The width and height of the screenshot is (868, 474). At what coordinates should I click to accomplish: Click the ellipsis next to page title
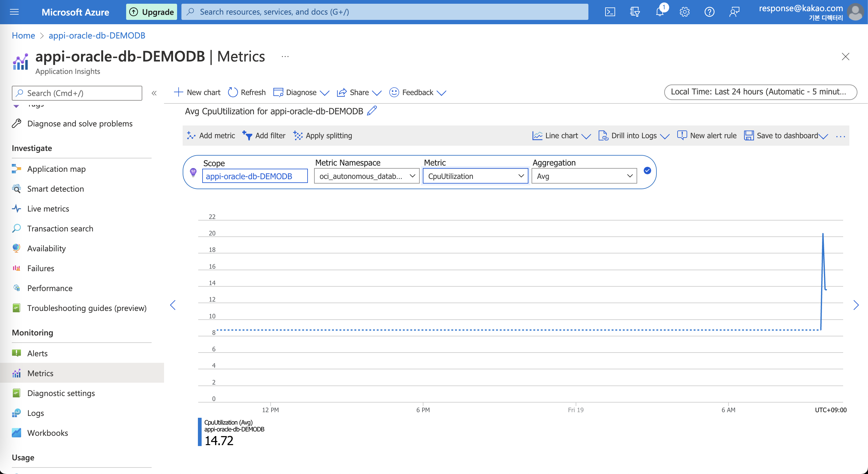(285, 57)
